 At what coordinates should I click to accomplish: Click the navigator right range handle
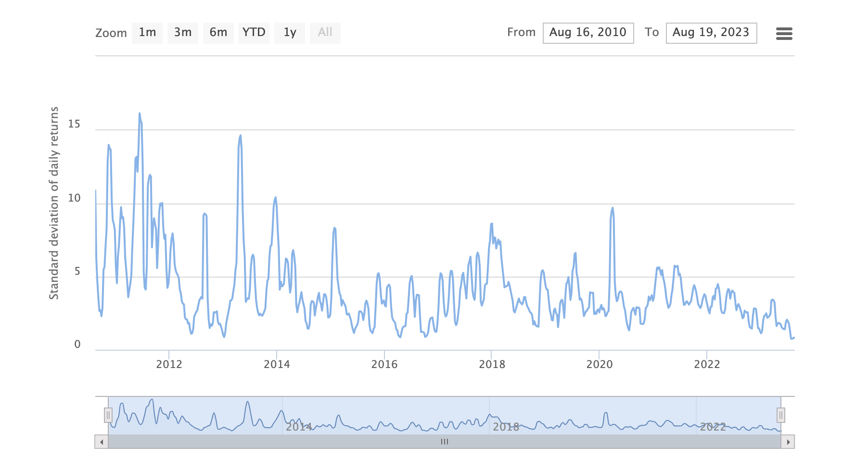click(x=780, y=415)
